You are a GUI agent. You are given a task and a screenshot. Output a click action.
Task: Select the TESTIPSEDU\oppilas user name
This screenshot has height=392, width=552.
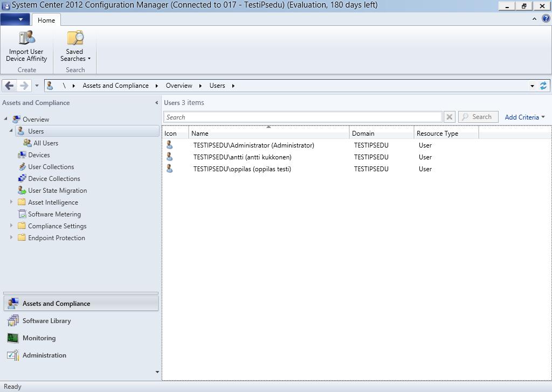coord(242,169)
